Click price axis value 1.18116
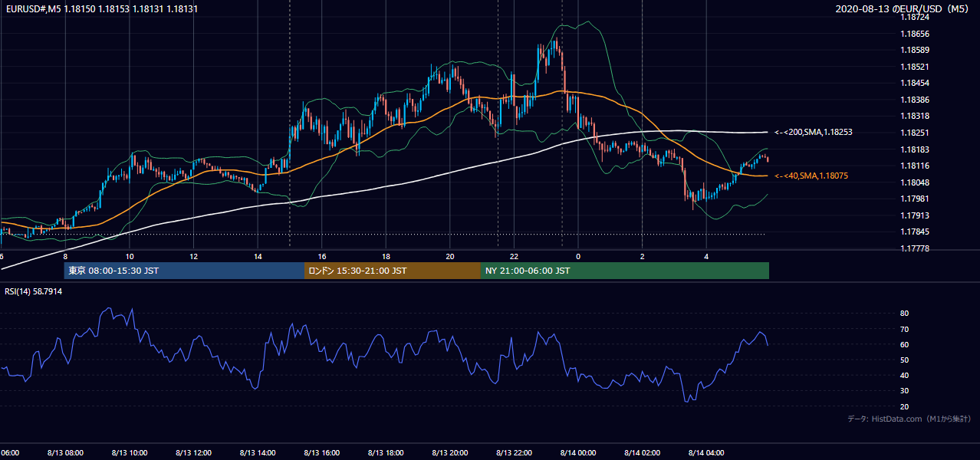Screen dimensions: 980x460 (916, 166)
